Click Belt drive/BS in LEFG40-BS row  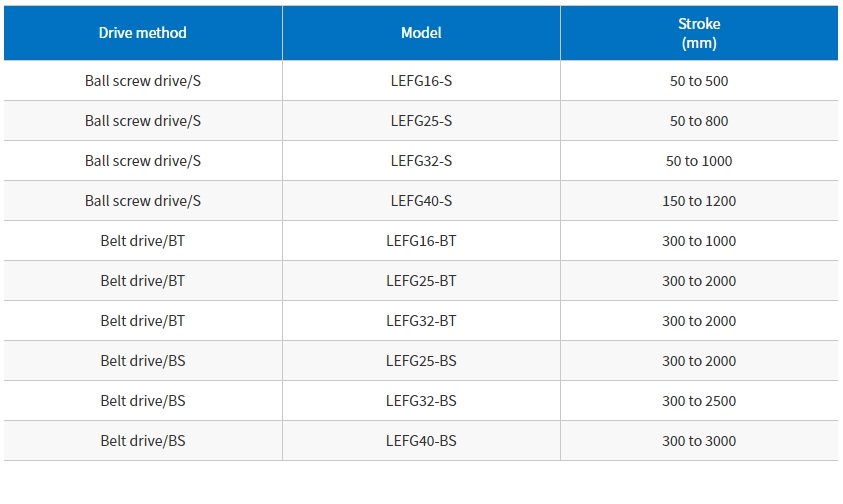pyautogui.click(x=143, y=441)
